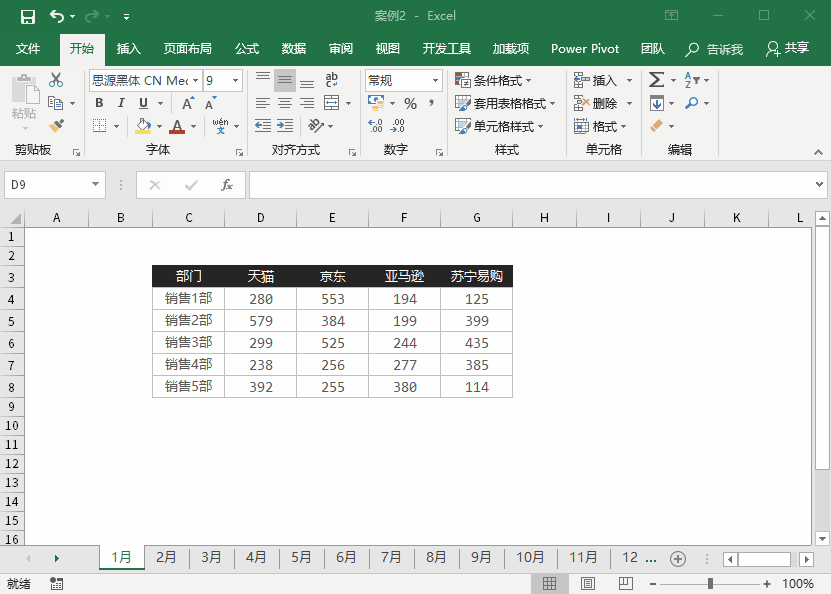Screen dimensions: 831x594
Task: Click the red Font Color swatch
Action: (177, 126)
